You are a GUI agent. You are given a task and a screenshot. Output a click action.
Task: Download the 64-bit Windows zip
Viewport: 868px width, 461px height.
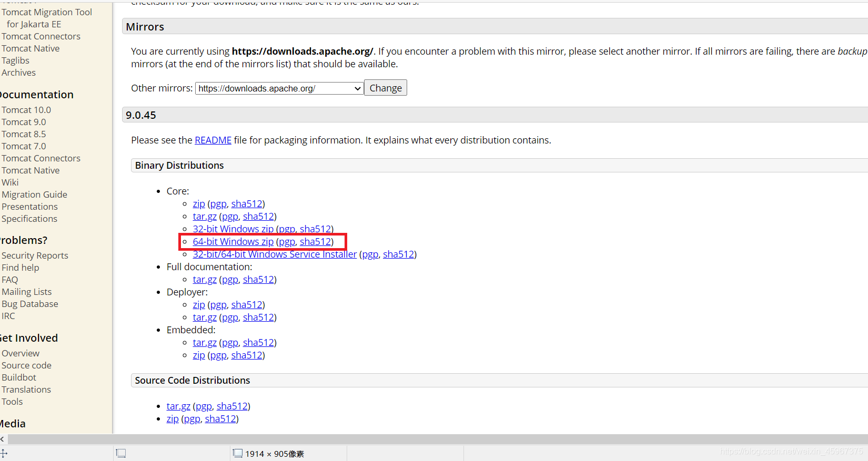pyautogui.click(x=233, y=242)
